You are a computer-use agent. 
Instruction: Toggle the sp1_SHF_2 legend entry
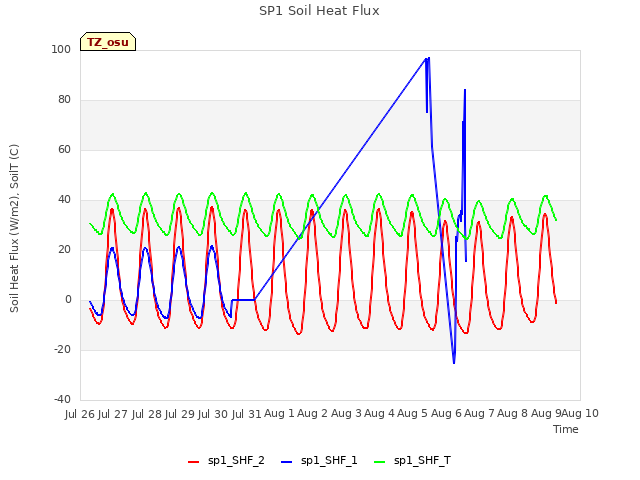pos(226,461)
